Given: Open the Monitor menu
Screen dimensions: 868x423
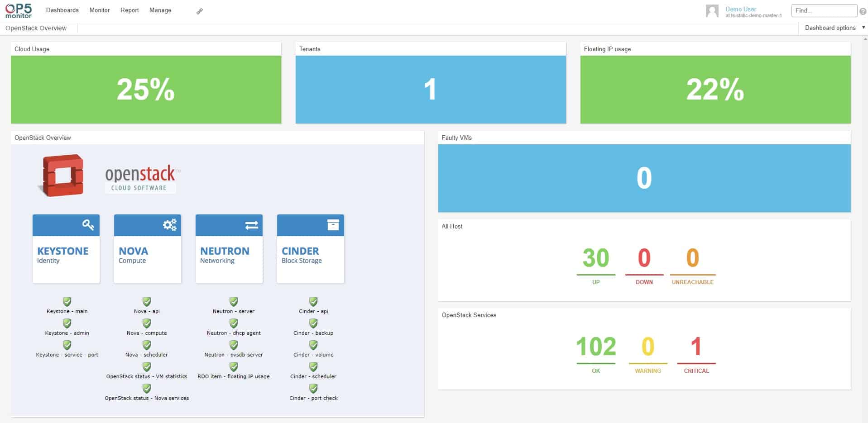Looking at the screenshot, I should coord(100,10).
